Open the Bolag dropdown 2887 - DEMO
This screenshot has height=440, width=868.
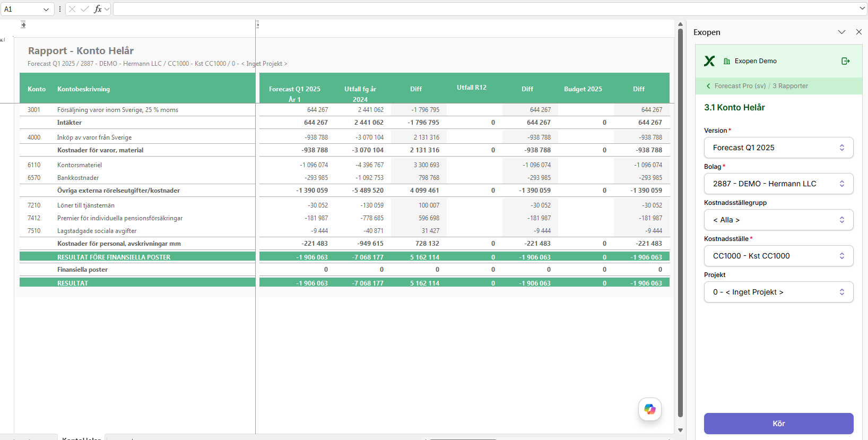779,184
